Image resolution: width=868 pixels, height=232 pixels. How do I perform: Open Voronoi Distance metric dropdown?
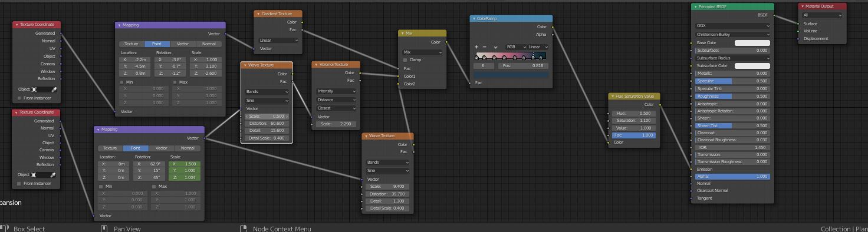pyautogui.click(x=336, y=100)
